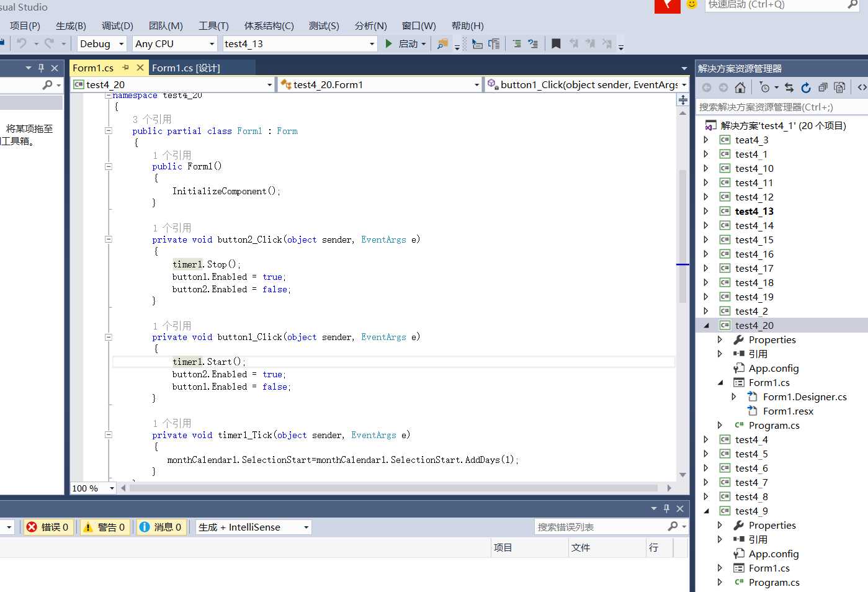The height and width of the screenshot is (592, 868).
Task: Collapse the button1_Click method outline
Action: [x=109, y=337]
